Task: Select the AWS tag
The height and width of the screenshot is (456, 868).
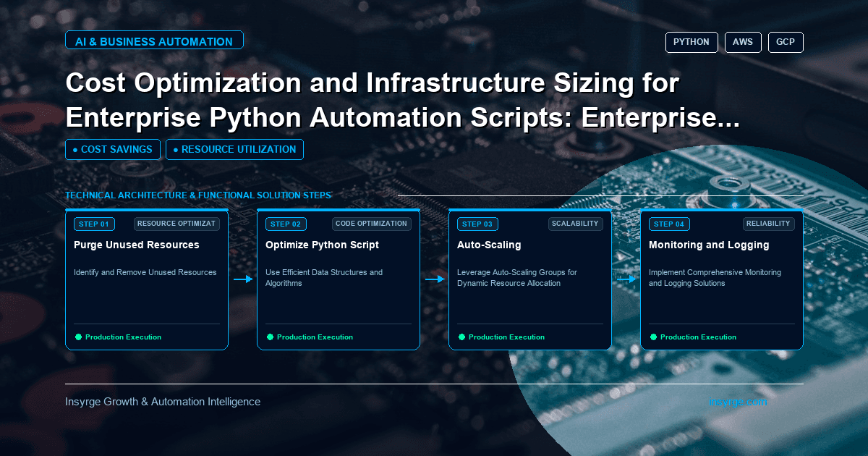Action: click(x=743, y=42)
